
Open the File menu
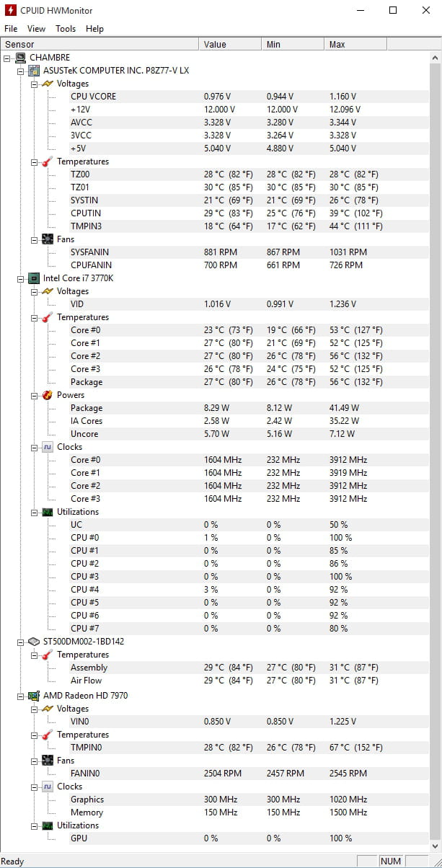[11, 29]
